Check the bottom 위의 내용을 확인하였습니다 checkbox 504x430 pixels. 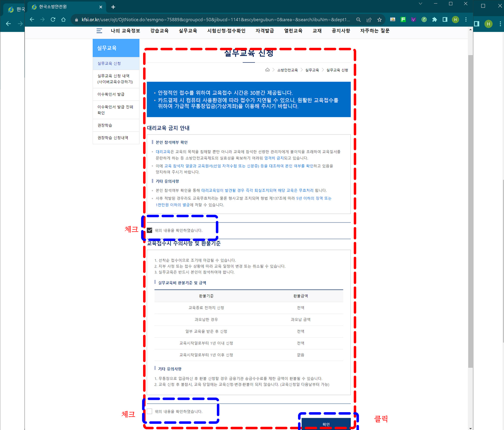[x=150, y=411]
